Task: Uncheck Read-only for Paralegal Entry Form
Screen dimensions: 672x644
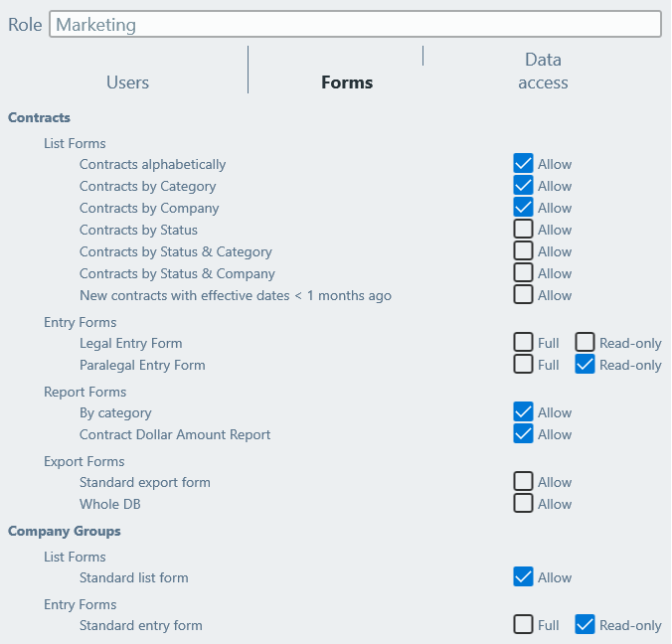Action: pos(586,365)
